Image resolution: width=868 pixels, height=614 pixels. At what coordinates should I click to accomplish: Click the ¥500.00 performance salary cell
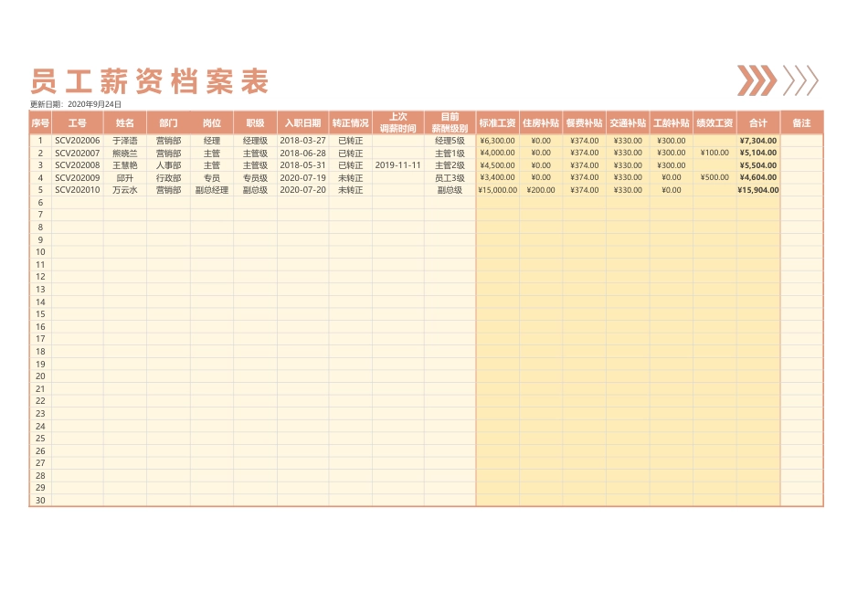pyautogui.click(x=715, y=178)
